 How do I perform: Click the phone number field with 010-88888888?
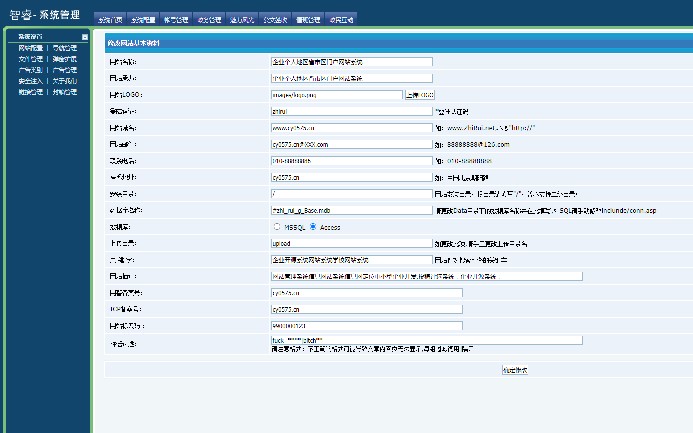[352, 161]
